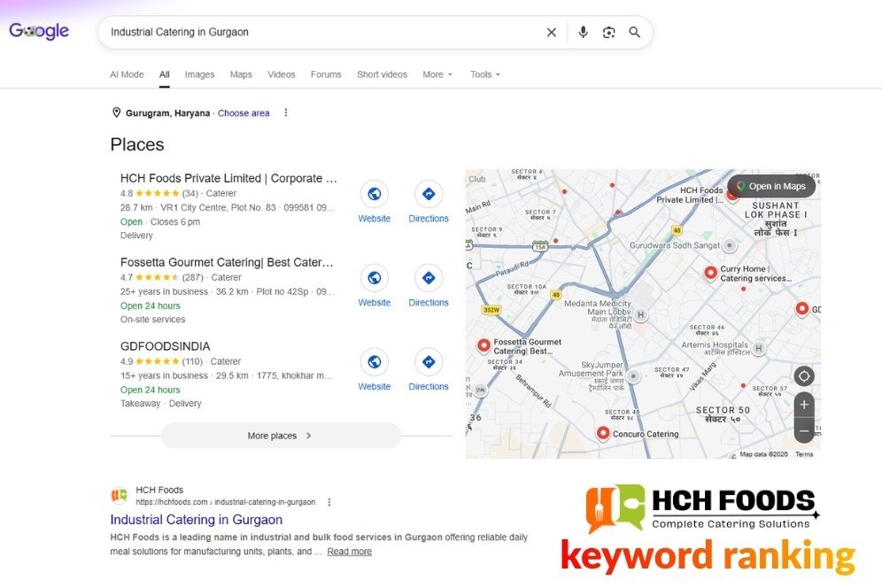882x588 pixels.
Task: Center the map with the location target icon
Action: click(x=804, y=375)
